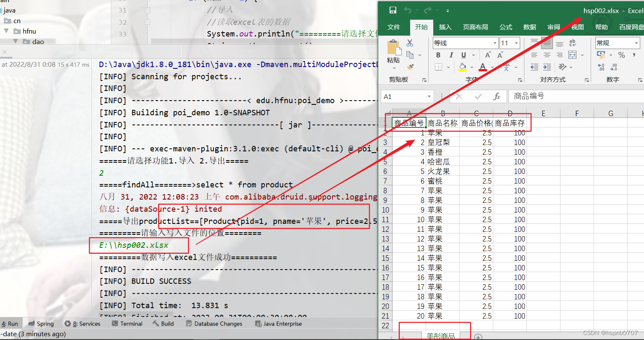Click the formula bar showing 商品编号
The width and height of the screenshot is (644, 340).
pos(576,96)
